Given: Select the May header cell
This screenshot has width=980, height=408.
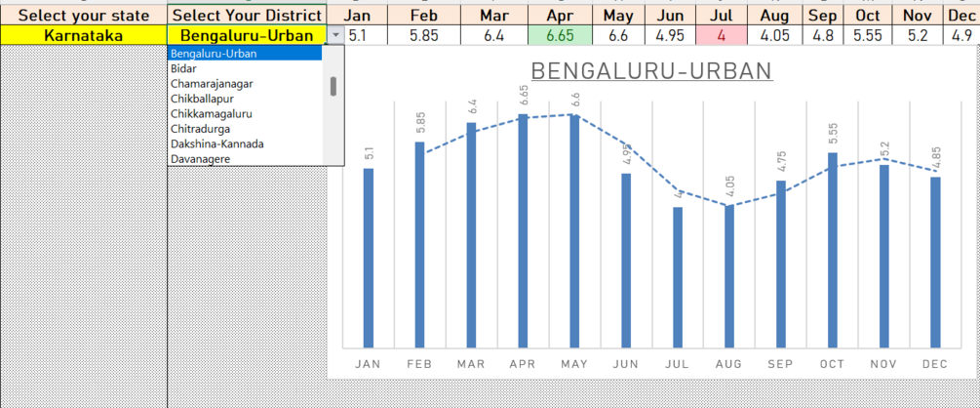Looking at the screenshot, I should coord(618,16).
